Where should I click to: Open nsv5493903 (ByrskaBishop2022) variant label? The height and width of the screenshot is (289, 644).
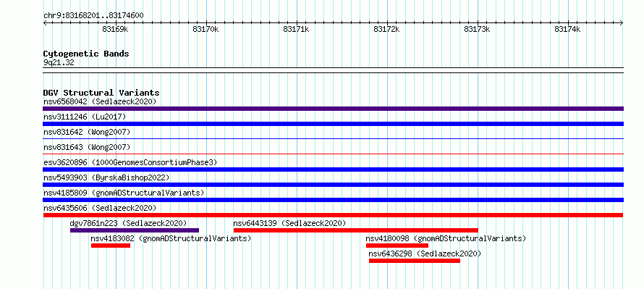click(106, 177)
